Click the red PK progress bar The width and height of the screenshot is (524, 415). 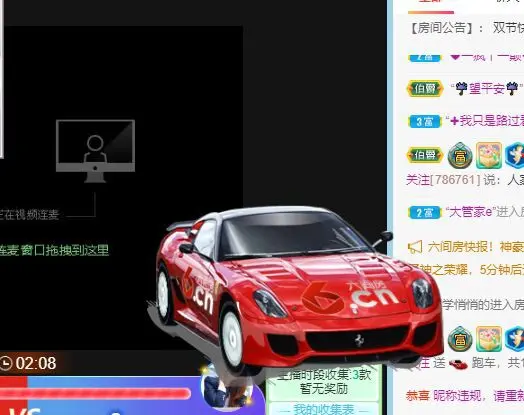(x=95, y=394)
